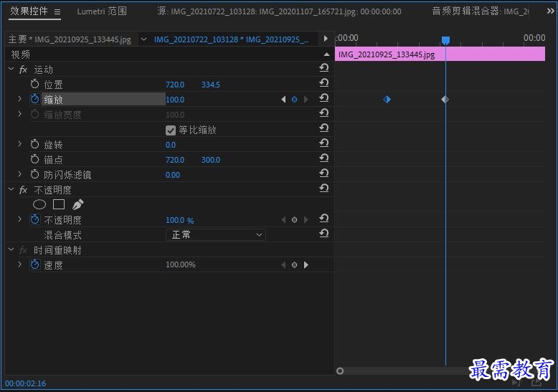Screen dimensions: 558x392
Task: Reset the 缩放宽度 parameter
Action: (324, 113)
